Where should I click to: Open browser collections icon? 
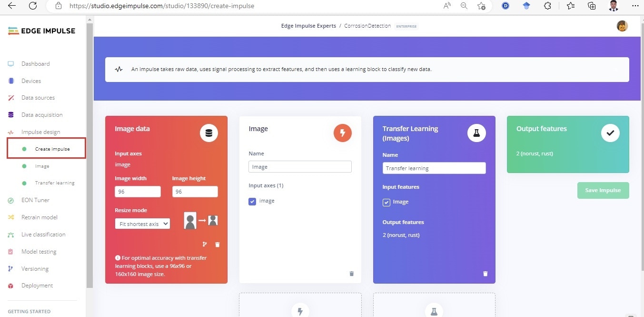tap(592, 6)
